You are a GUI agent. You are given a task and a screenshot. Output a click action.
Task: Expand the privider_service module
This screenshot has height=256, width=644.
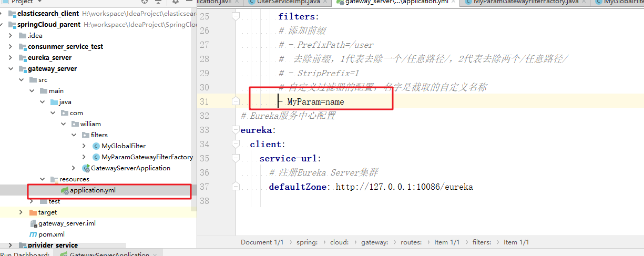(x=11, y=245)
